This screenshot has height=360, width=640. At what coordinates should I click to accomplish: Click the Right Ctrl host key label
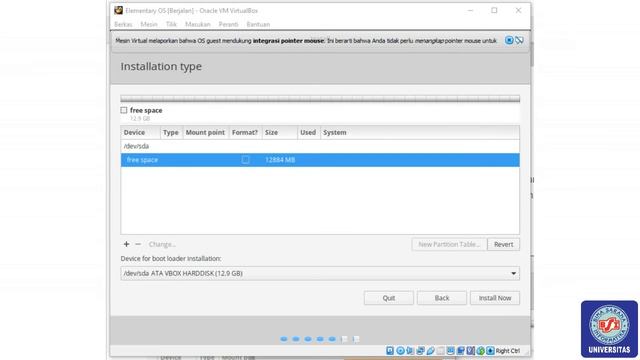(x=508, y=351)
